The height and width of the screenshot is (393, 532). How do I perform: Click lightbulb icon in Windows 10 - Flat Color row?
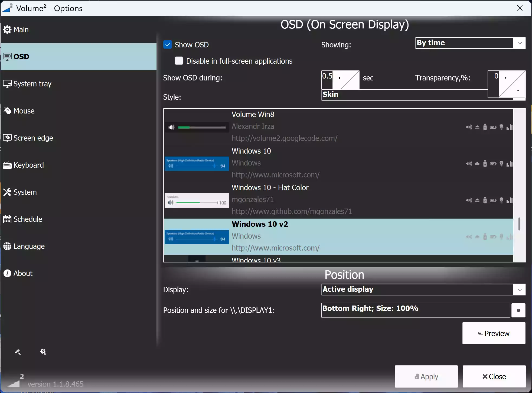501,200
